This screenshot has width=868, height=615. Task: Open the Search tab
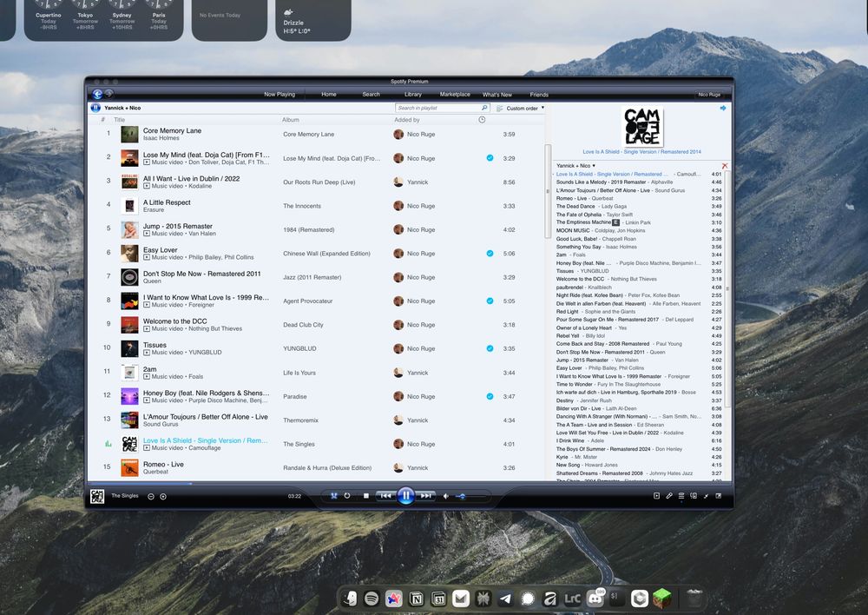click(371, 94)
